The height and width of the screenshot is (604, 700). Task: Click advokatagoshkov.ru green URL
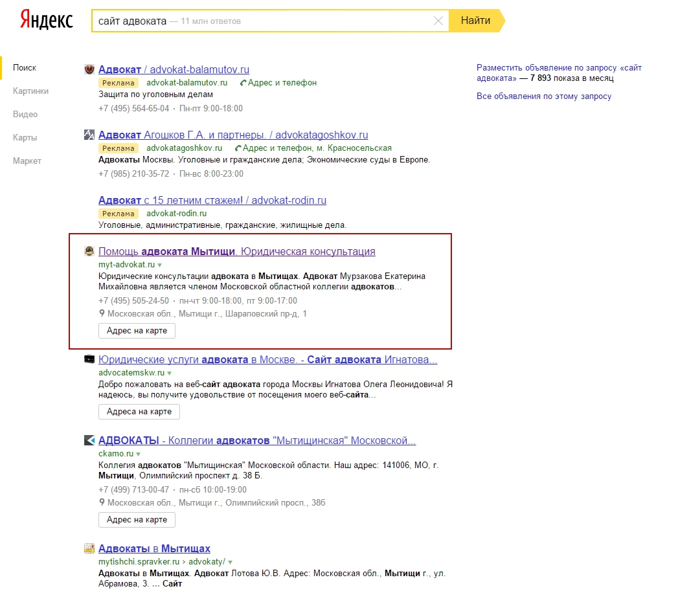click(x=184, y=148)
